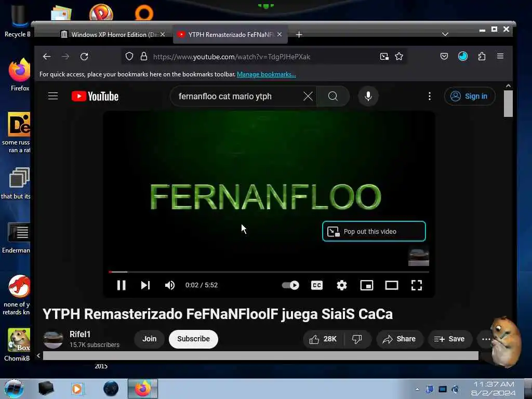532x399 pixels.
Task: Click the horizontal scrollbar at window bottom
Action: click(x=261, y=355)
